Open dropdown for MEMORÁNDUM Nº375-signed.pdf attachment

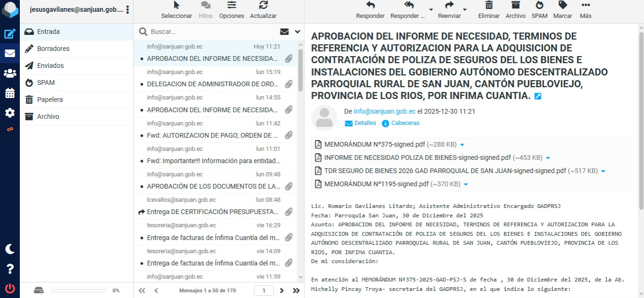(x=462, y=145)
